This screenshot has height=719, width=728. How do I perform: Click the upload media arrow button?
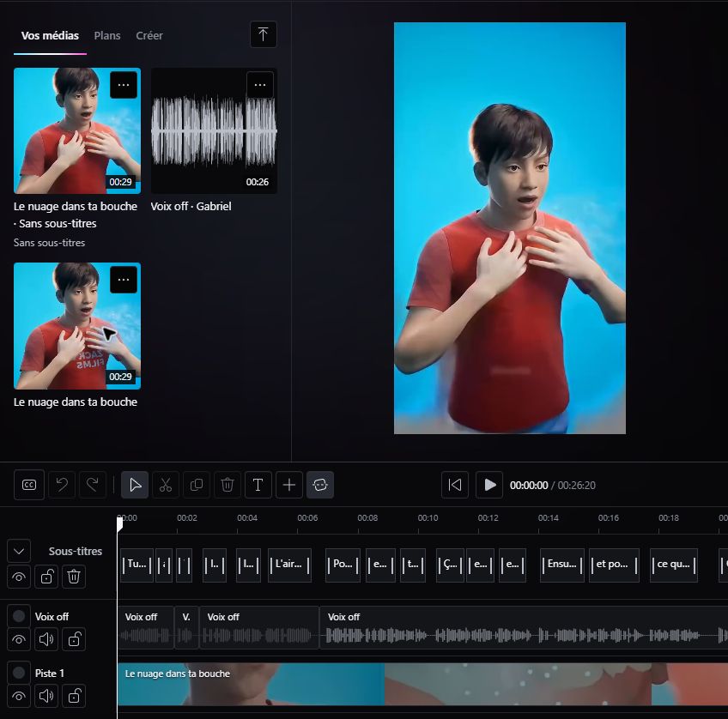pyautogui.click(x=264, y=34)
